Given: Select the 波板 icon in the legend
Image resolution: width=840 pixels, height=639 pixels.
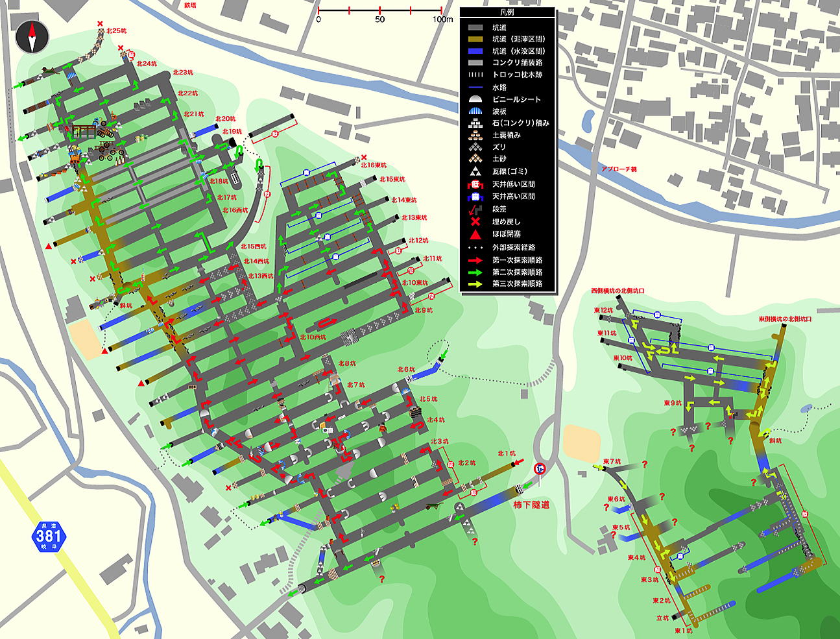Looking at the screenshot, I should click(x=476, y=112).
